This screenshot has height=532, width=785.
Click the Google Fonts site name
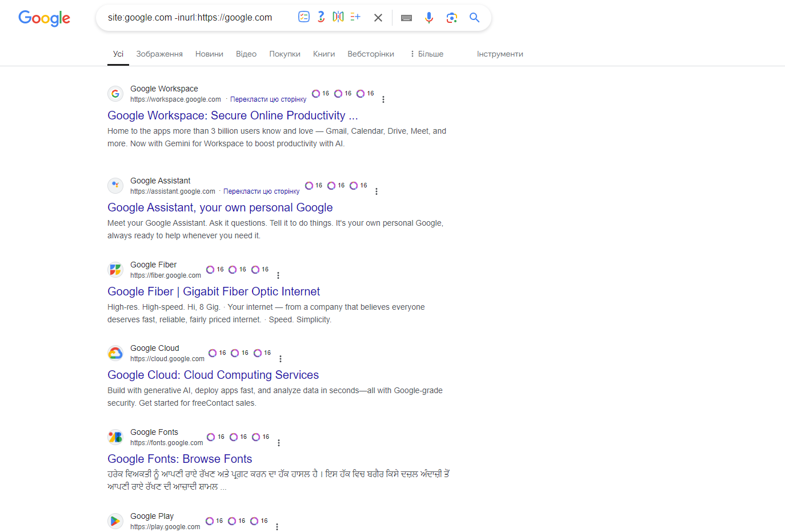click(154, 432)
